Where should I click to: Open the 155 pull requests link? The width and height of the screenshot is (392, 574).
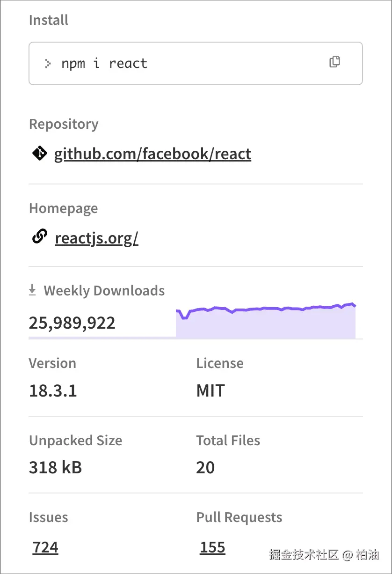coord(212,547)
